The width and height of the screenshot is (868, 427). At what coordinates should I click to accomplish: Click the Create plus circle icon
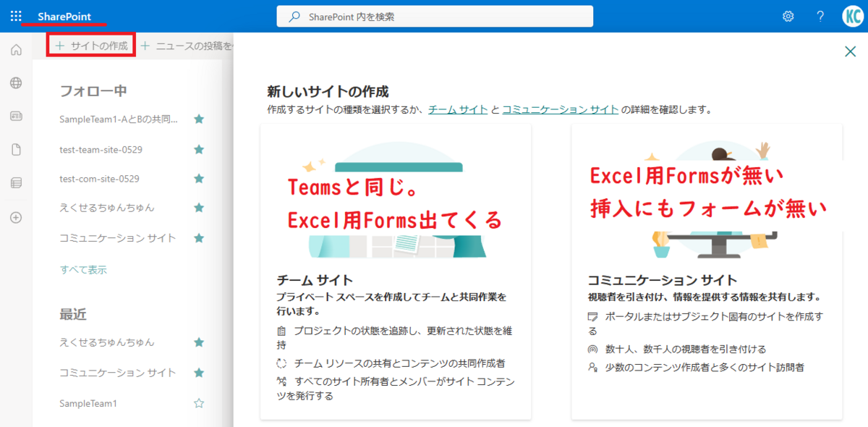[16, 217]
